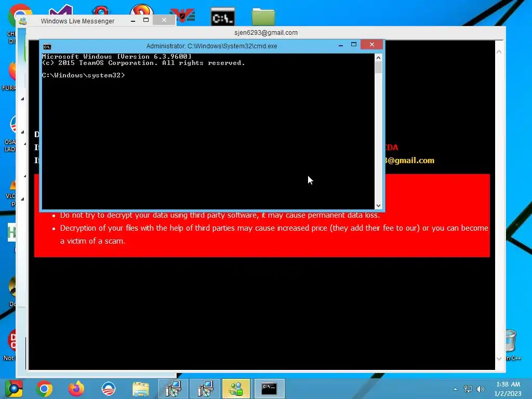
Task: Open the Visual Studio desktop icon
Action: click(x=60, y=10)
